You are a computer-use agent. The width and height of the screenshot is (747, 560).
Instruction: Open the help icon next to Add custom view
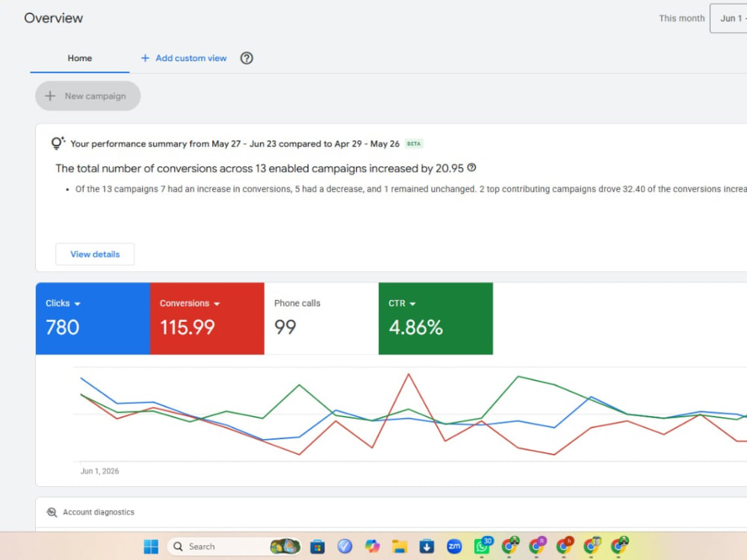click(247, 58)
